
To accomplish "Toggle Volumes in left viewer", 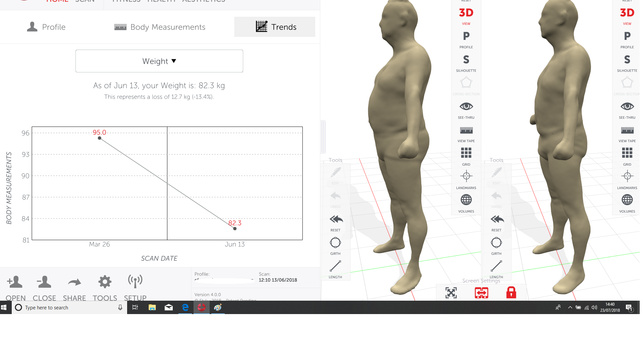I will coord(466,203).
